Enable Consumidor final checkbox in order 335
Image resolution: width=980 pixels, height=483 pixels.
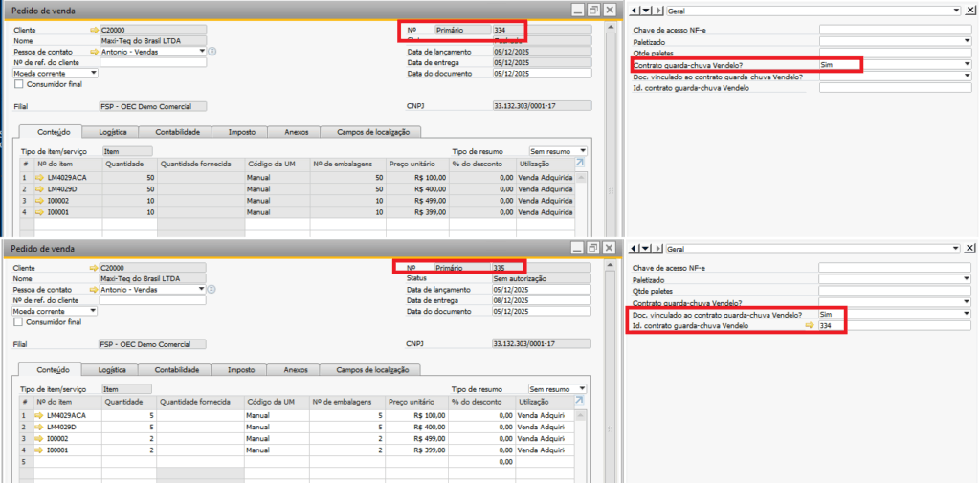18,322
